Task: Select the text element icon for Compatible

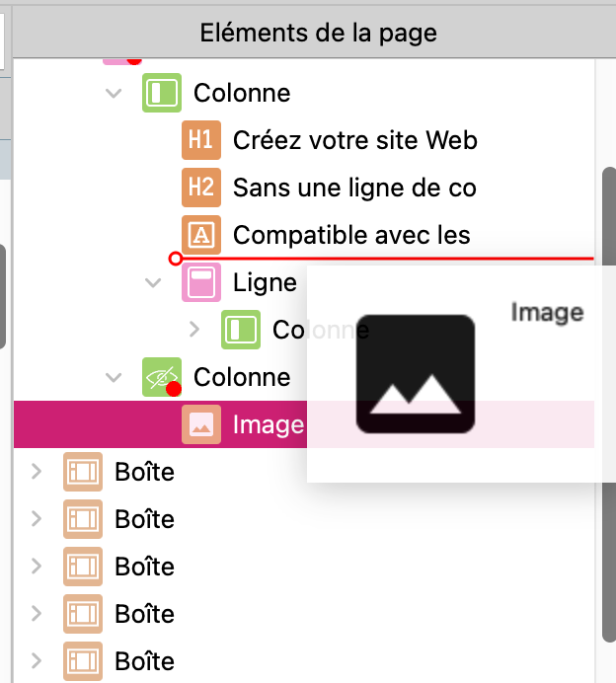Action: click(200, 235)
